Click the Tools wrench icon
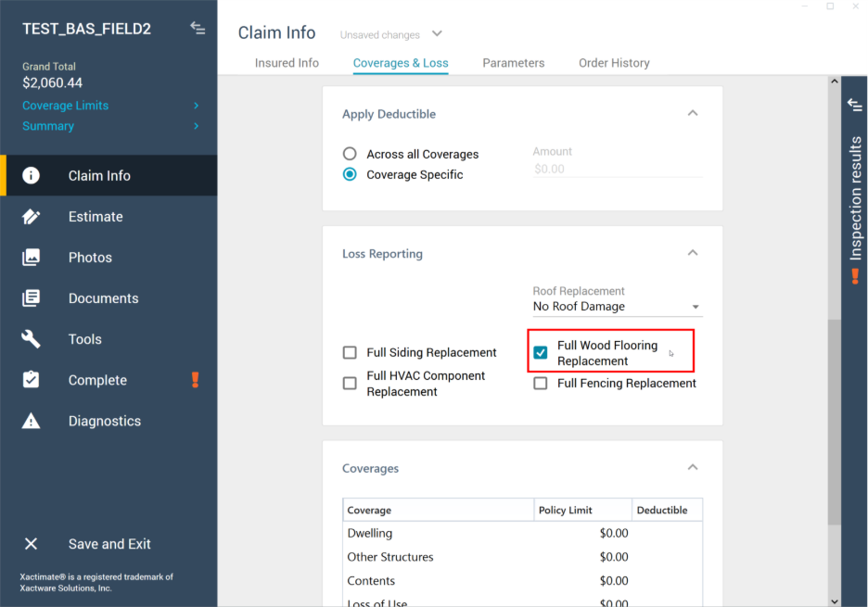Screen dimensions: 868x607 (32, 339)
